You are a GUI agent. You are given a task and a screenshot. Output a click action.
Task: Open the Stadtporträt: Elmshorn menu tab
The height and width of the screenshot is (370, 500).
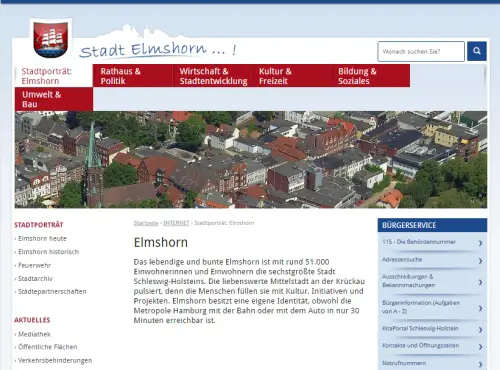pyautogui.click(x=54, y=76)
